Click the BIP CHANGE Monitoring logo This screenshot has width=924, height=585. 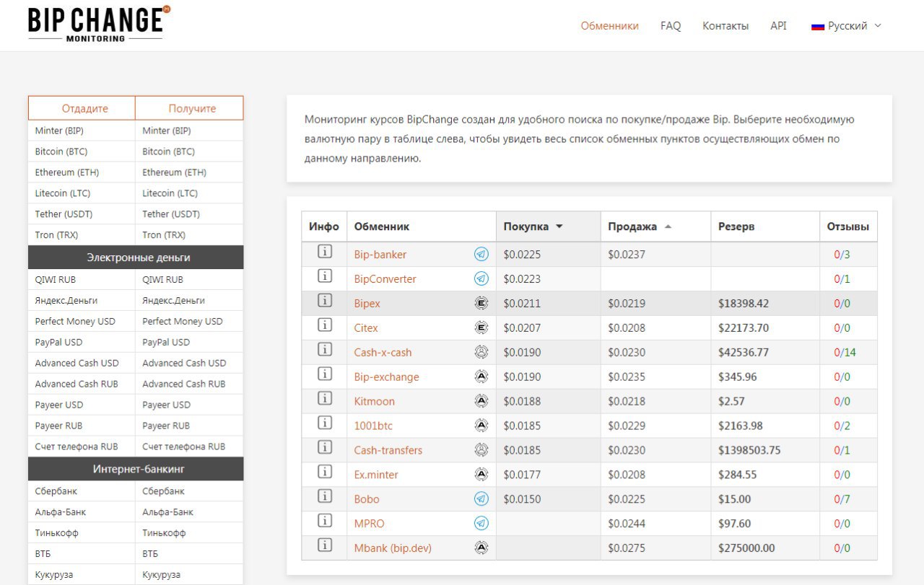tap(99, 23)
